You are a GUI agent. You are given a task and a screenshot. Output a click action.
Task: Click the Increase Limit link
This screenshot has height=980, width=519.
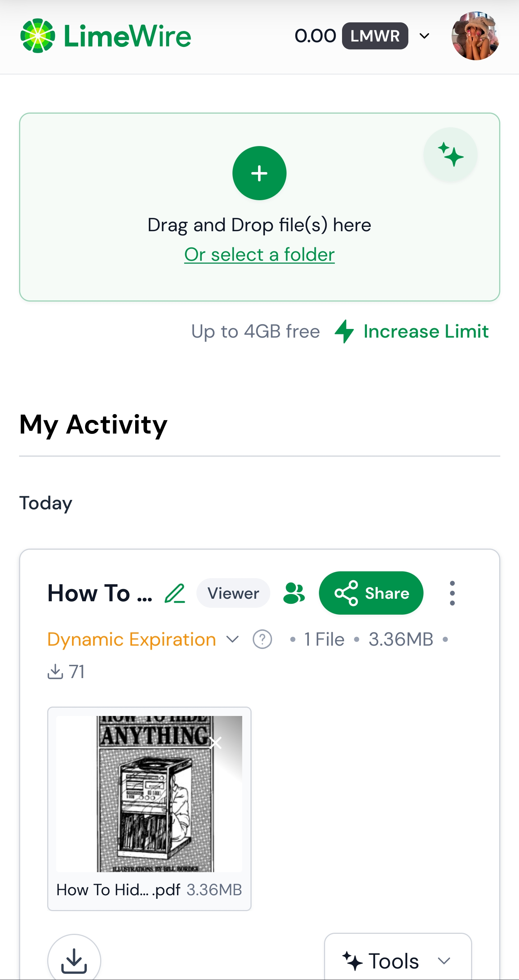[x=425, y=331]
